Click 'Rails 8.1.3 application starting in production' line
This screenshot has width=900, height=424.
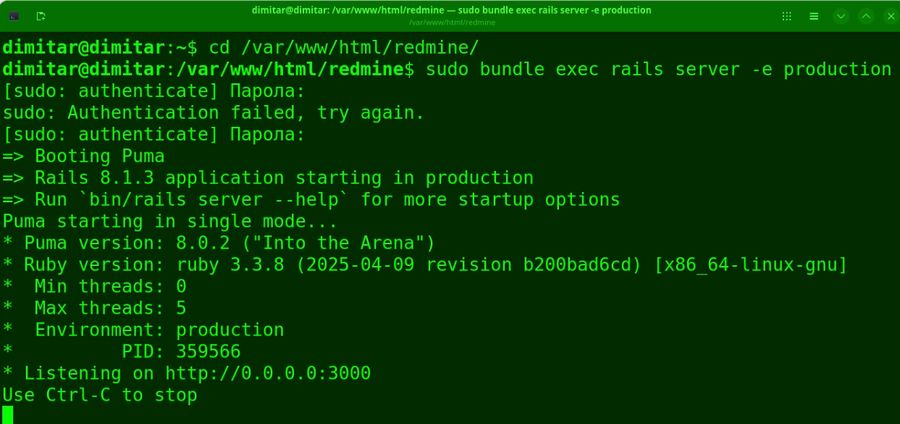(x=268, y=178)
